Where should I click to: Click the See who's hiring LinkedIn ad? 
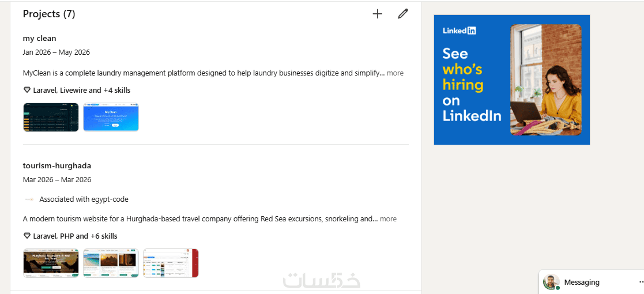point(512,80)
